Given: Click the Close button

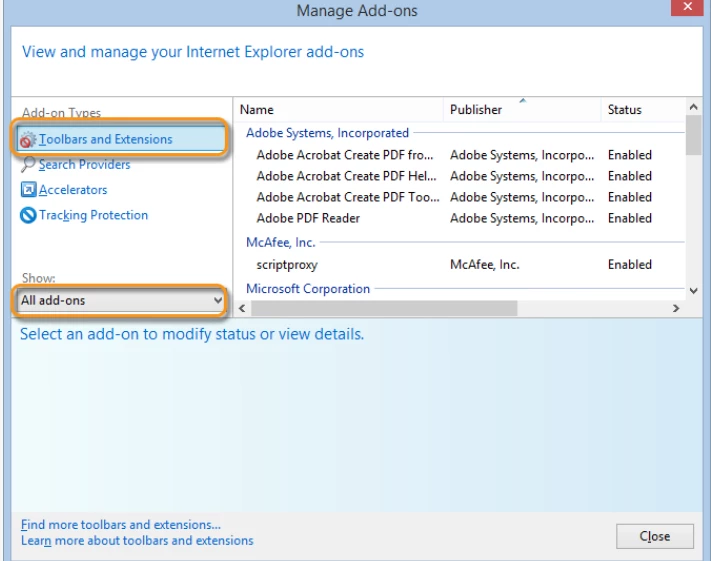Looking at the screenshot, I should [655, 536].
